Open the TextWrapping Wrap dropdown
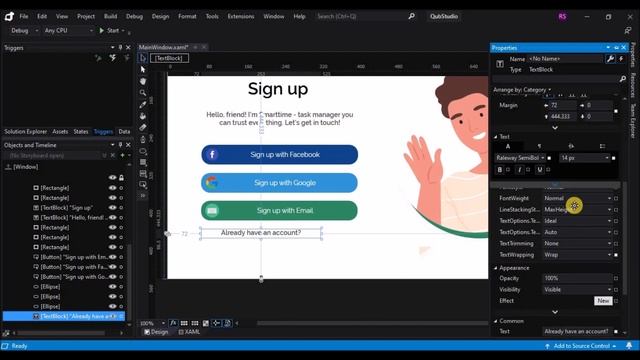This screenshot has height=360, width=640. [578, 255]
